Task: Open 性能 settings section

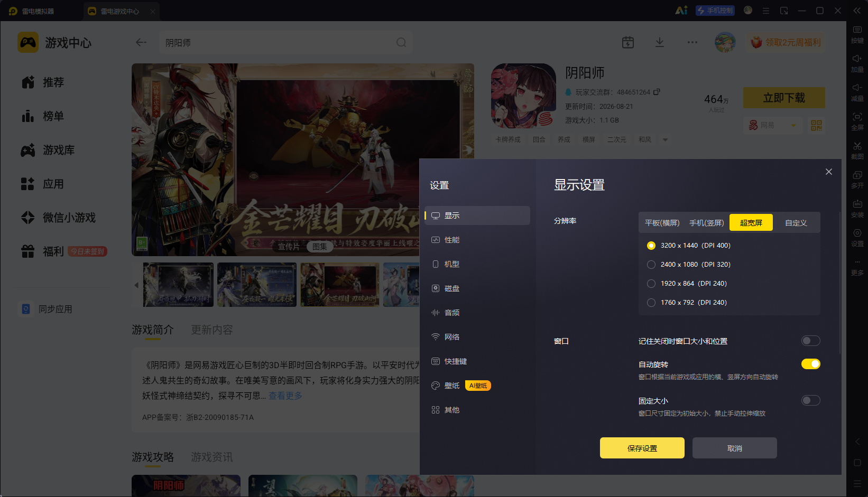Action: click(x=477, y=240)
